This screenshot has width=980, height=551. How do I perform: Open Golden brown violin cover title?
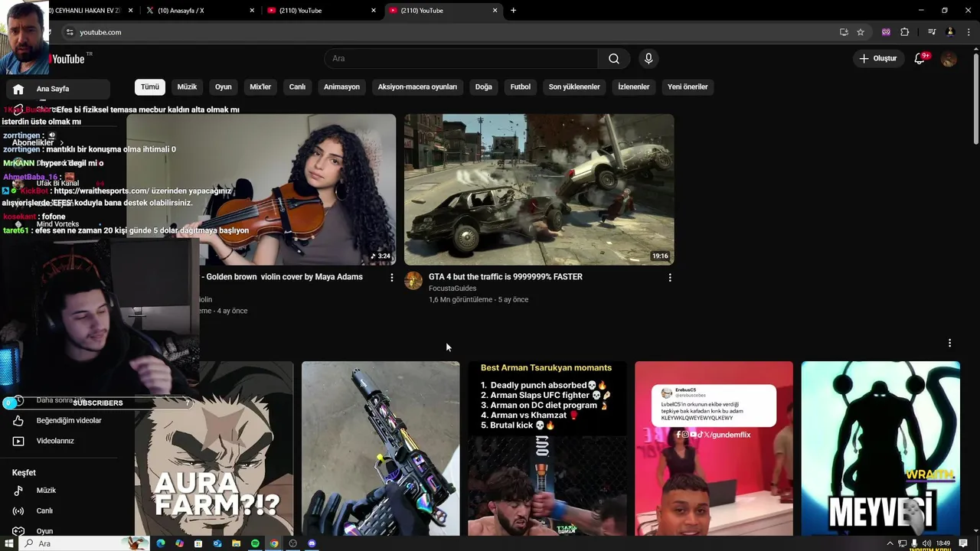284,277
